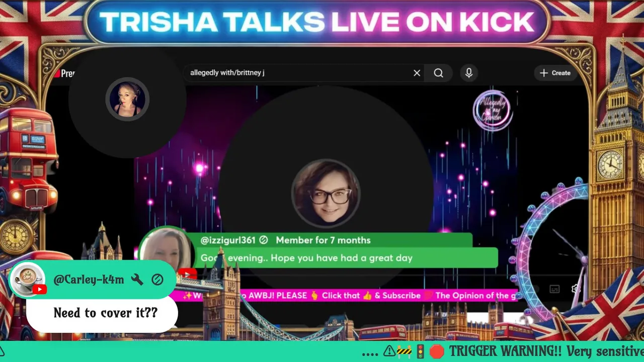The image size is (644, 362).
Task: Click the @Carley-k4m username
Action: click(89, 280)
